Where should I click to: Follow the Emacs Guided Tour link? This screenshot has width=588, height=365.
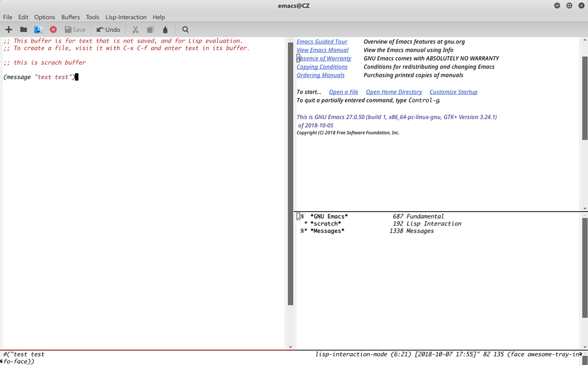point(322,41)
